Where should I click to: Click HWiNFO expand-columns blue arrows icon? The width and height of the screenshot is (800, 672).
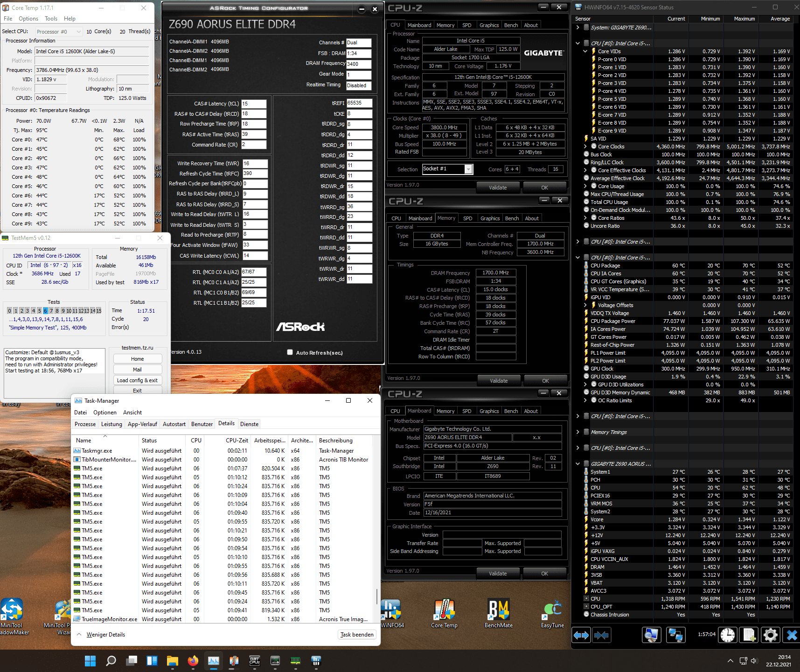pos(581,635)
